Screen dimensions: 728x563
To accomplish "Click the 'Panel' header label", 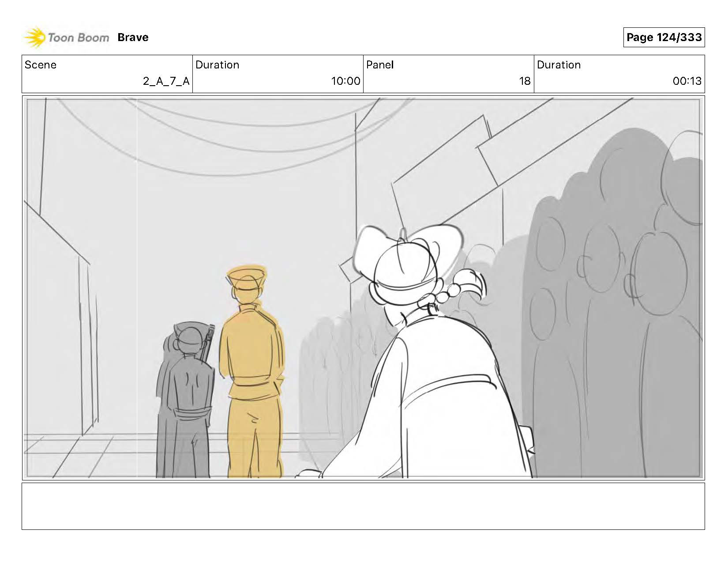I will tap(379, 65).
